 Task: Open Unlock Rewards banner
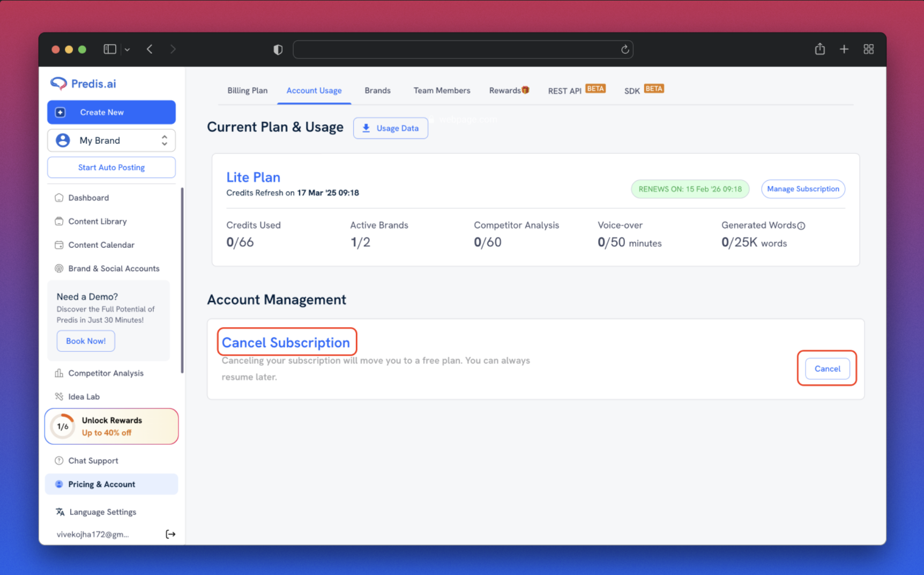pyautogui.click(x=111, y=426)
